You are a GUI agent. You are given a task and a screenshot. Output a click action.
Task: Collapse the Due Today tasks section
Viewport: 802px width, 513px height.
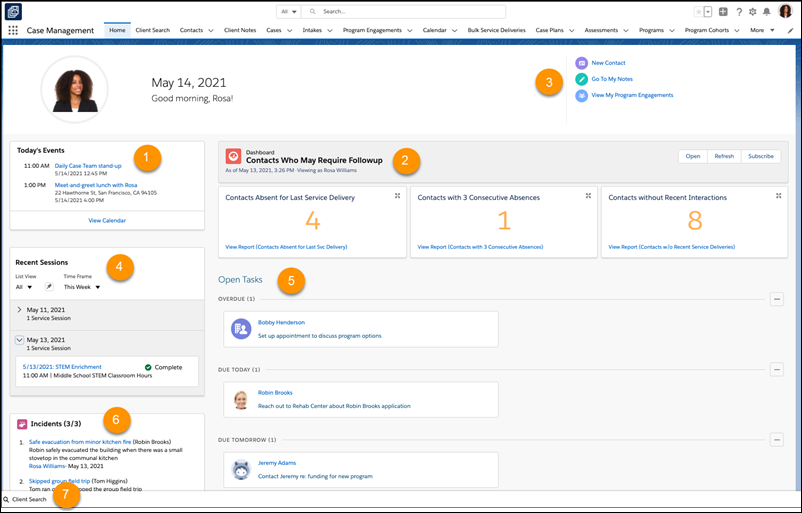[x=776, y=369]
